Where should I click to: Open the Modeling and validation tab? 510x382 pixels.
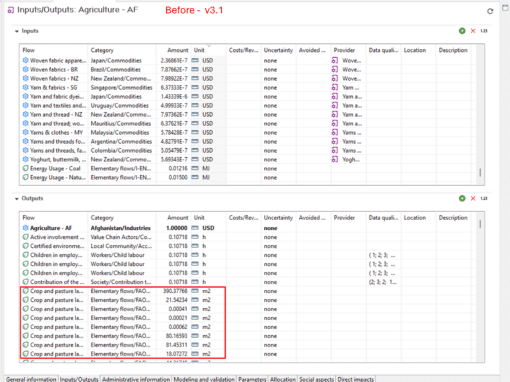click(x=204, y=379)
